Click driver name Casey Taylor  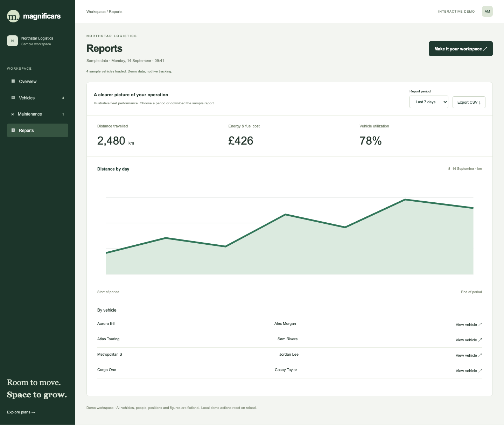286,370
